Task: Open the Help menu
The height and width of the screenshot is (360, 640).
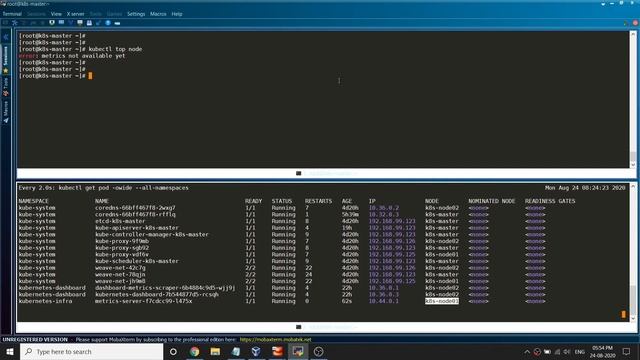Action: (x=177, y=14)
